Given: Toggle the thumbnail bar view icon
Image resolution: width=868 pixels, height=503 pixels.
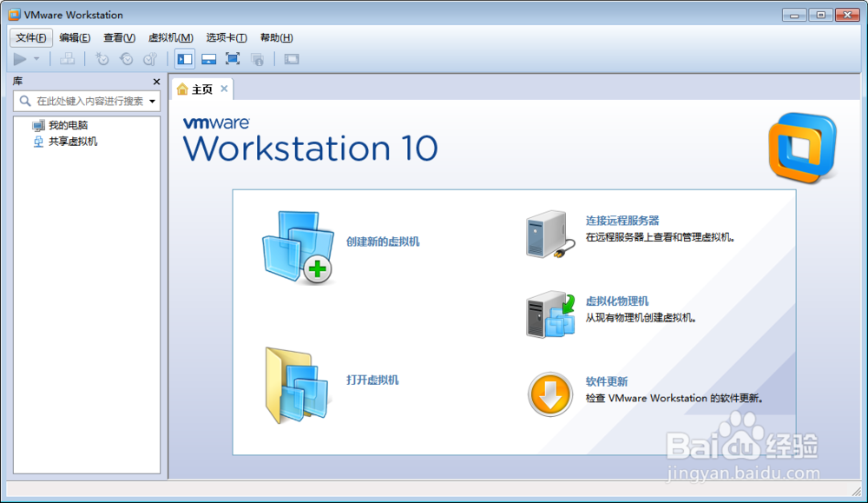Looking at the screenshot, I should click(208, 59).
